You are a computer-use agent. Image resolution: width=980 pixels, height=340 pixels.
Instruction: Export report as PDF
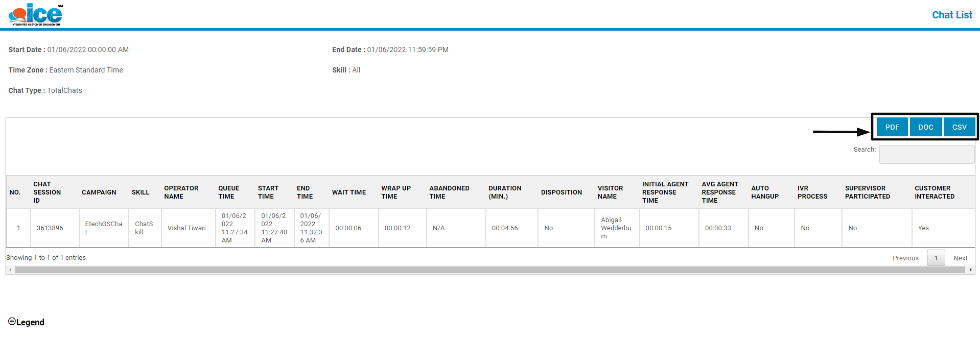892,127
